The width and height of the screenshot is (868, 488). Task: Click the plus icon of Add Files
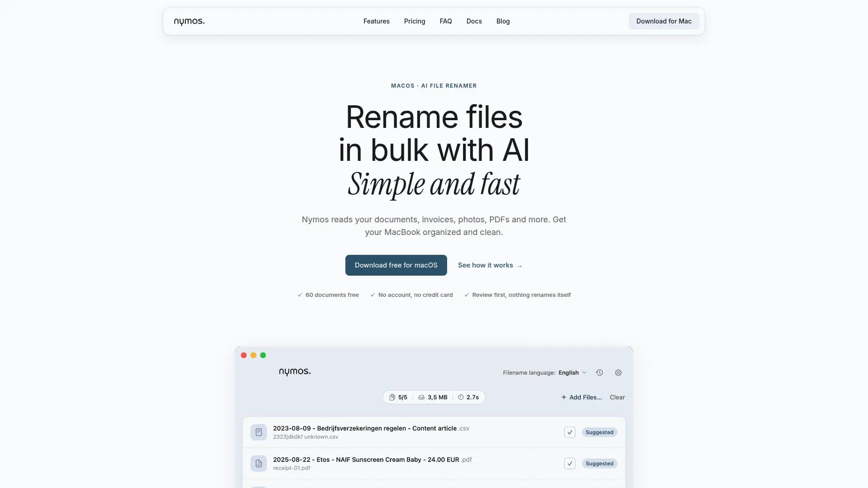(564, 397)
